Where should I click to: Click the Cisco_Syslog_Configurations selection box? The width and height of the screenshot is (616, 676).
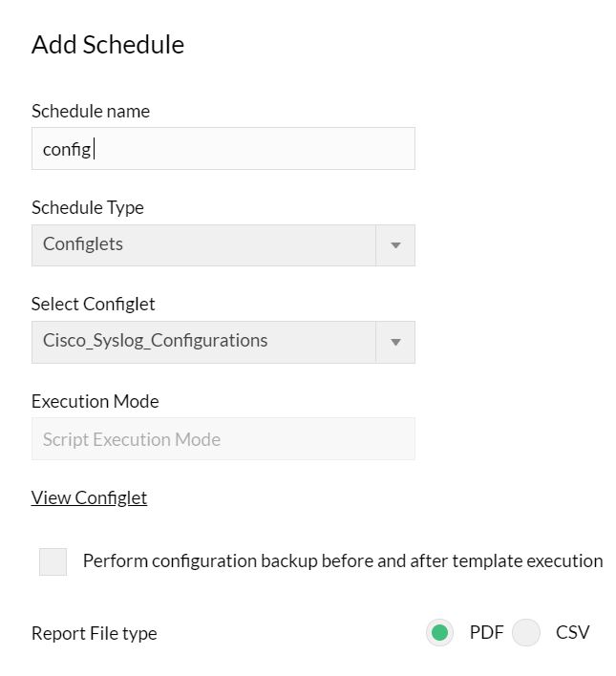(203, 342)
